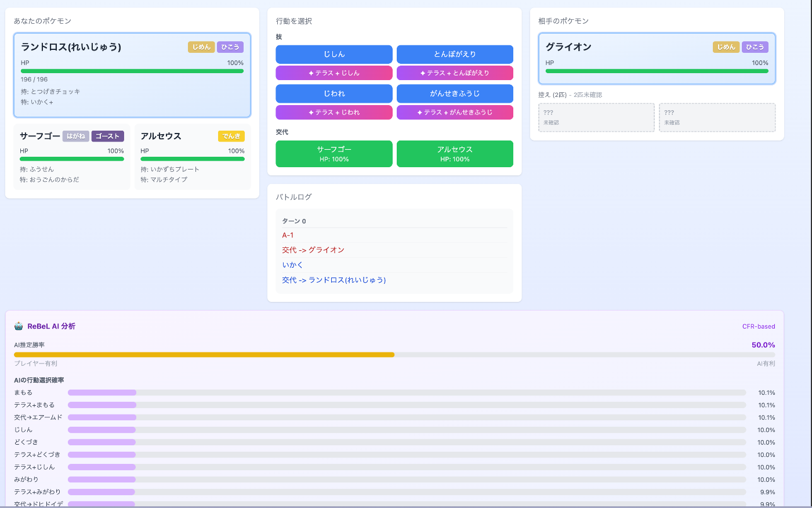812x508 pixels.
Task: Click the みがわり probability bar
Action: [407, 480]
